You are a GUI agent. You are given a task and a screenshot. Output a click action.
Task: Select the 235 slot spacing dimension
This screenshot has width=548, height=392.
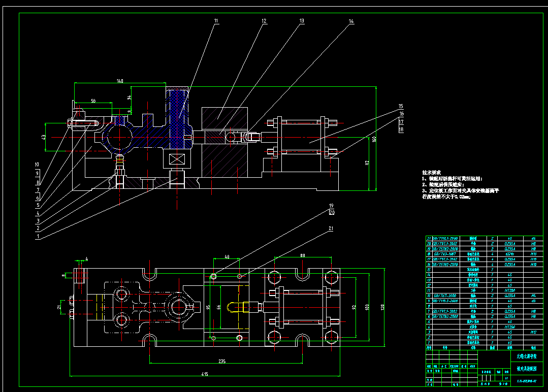[x=222, y=361]
